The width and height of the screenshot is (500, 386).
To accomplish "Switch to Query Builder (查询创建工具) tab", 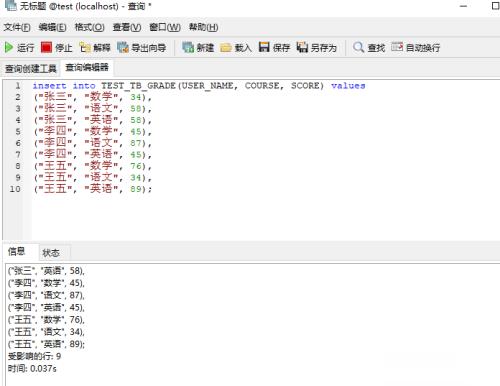I will tap(31, 69).
